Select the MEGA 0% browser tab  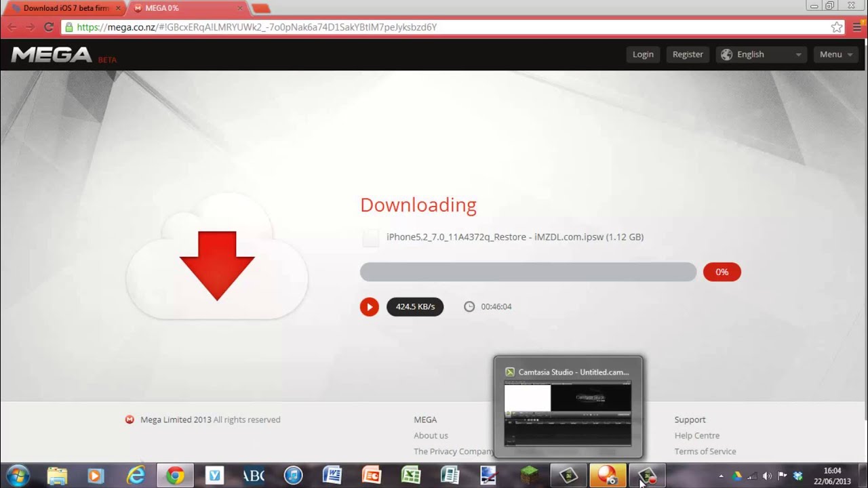coord(186,8)
